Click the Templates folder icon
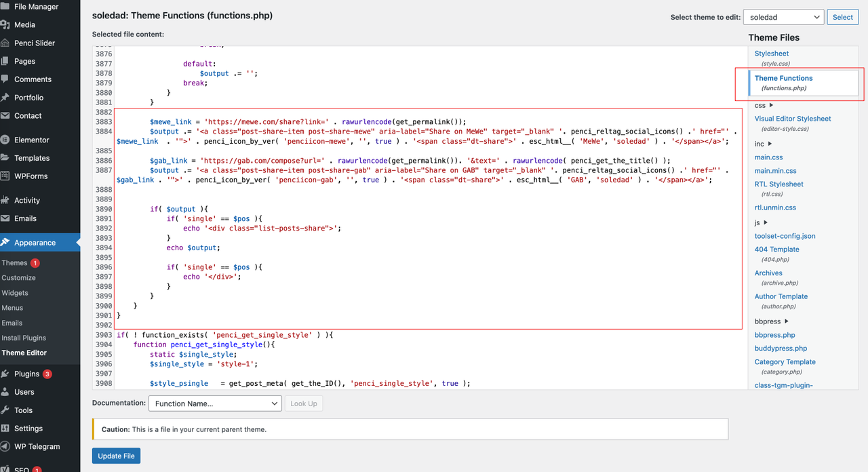 tap(5, 158)
